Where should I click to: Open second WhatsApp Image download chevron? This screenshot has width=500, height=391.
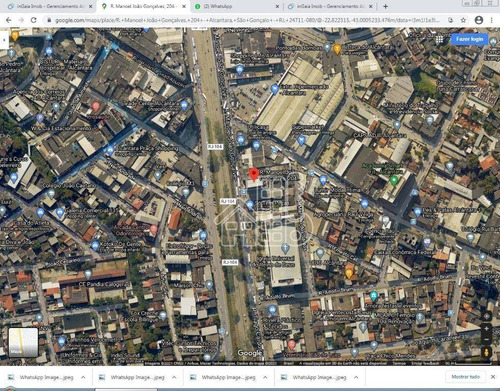[x=174, y=377]
